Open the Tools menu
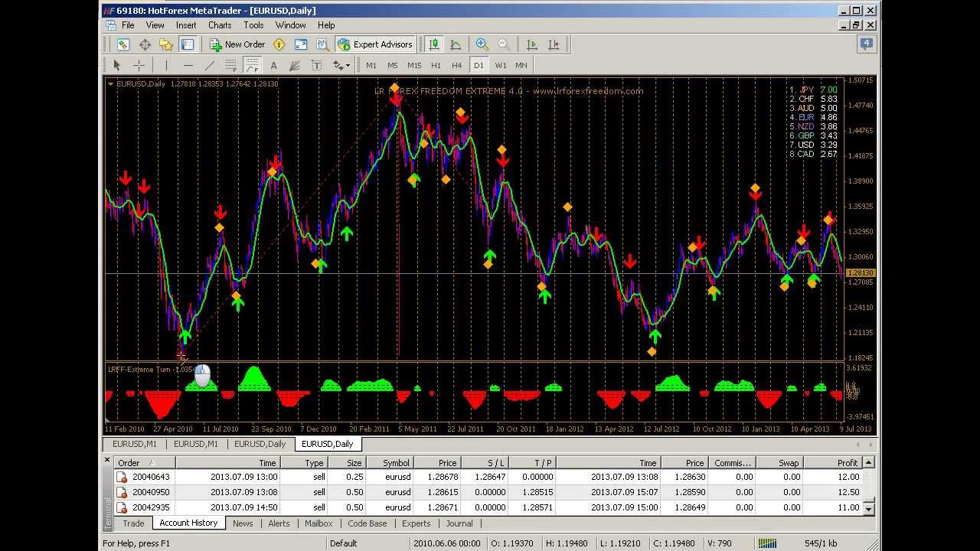This screenshot has width=980, height=551. pyautogui.click(x=253, y=25)
